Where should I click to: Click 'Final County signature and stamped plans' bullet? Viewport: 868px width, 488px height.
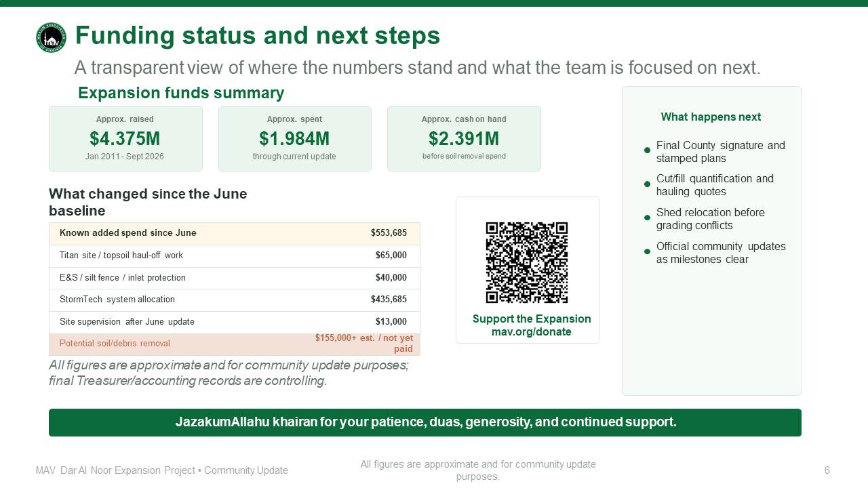(x=721, y=152)
